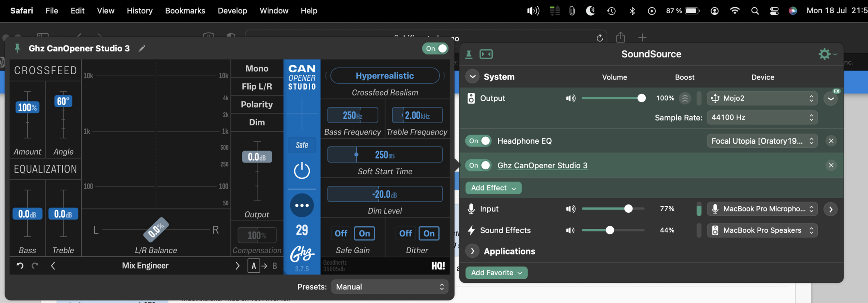This screenshot has width=868, height=303.
Task: Click the 2.00 kHz Treble Frequency field
Action: coord(417,116)
